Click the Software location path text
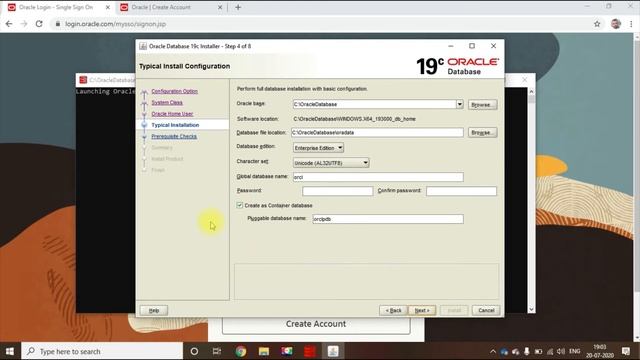The width and height of the screenshot is (640, 360). point(354,119)
